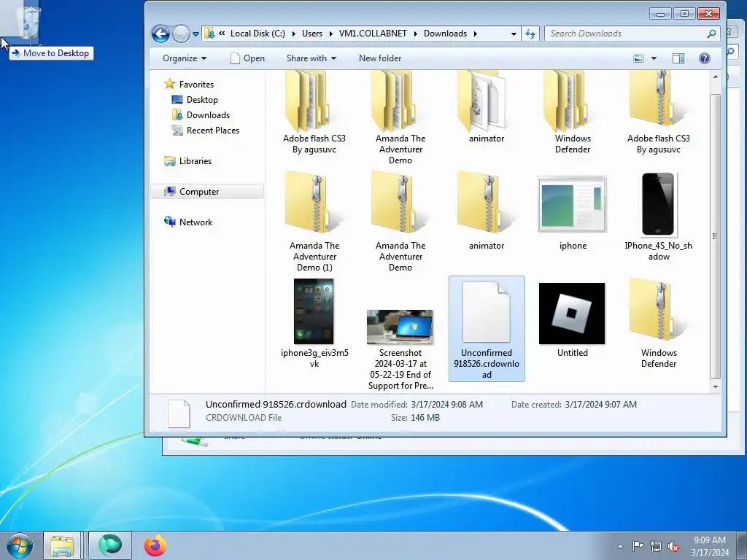
Task: Click the Size 146 MB value
Action: [x=425, y=418]
